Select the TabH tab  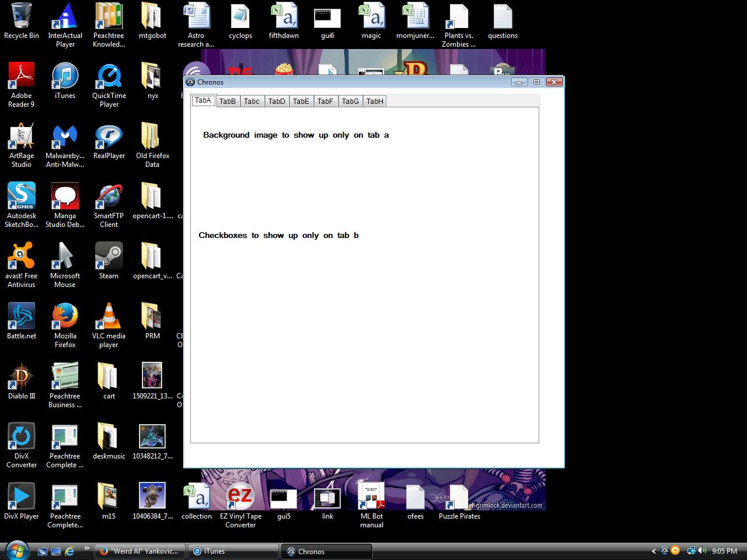coord(375,101)
